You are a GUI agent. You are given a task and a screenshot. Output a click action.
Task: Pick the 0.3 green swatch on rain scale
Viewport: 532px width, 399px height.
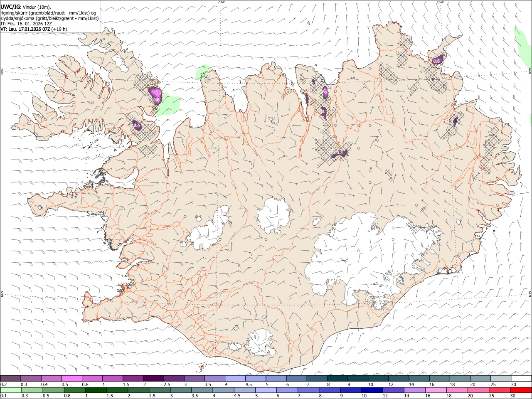pos(32,390)
